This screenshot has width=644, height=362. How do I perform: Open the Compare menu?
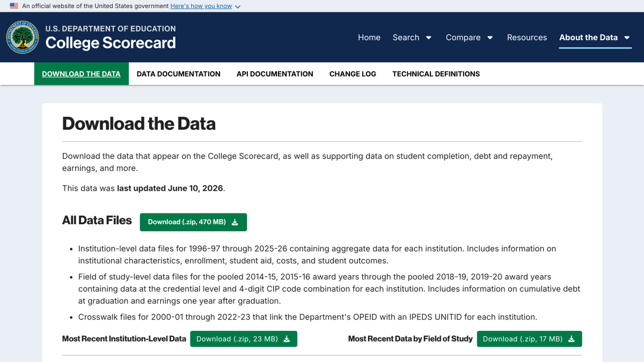(x=463, y=38)
